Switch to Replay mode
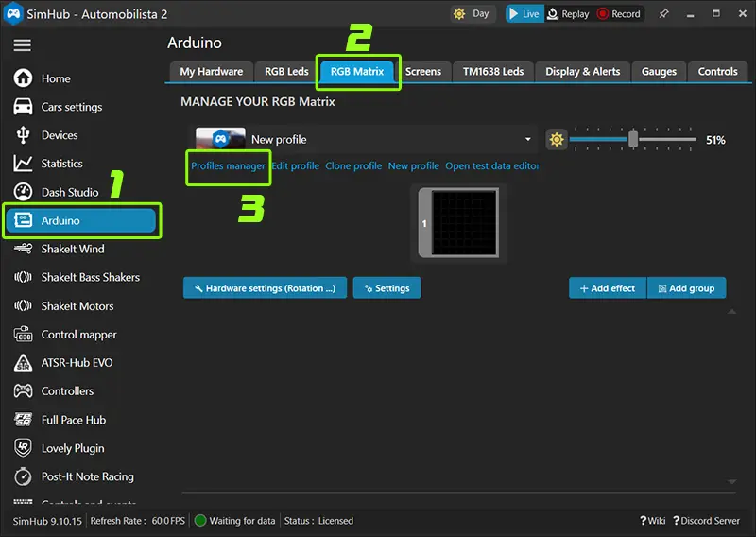Image resolution: width=756 pixels, height=537 pixels. coord(569,13)
